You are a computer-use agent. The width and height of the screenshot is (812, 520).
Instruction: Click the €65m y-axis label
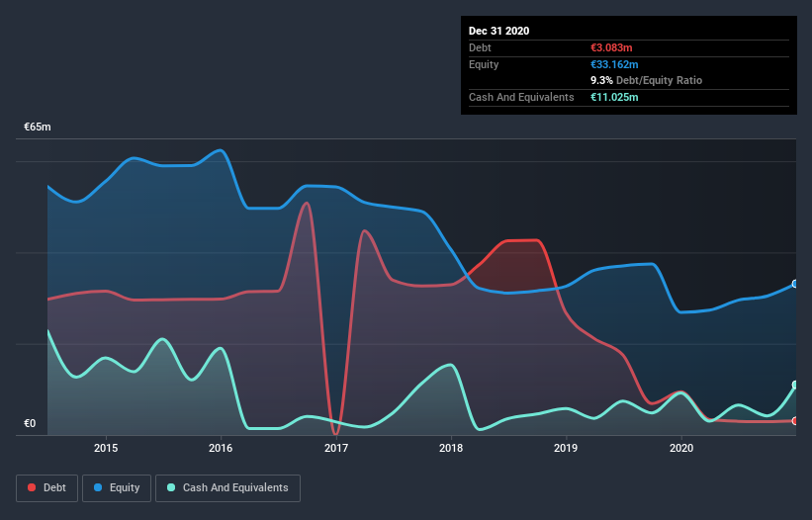click(x=38, y=127)
